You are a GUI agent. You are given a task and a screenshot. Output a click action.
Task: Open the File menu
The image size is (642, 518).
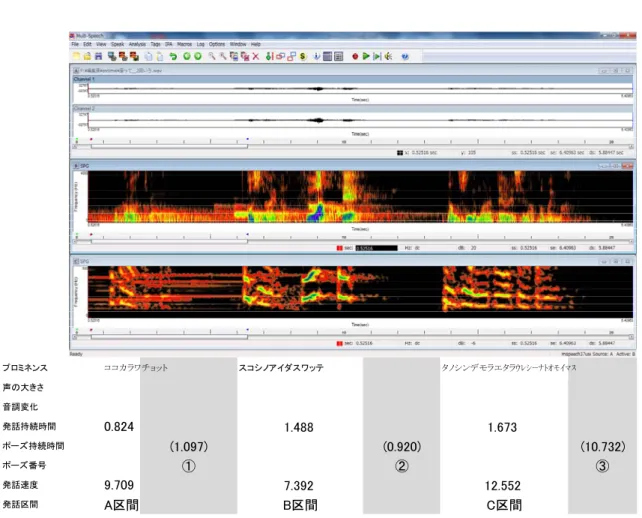(75, 44)
